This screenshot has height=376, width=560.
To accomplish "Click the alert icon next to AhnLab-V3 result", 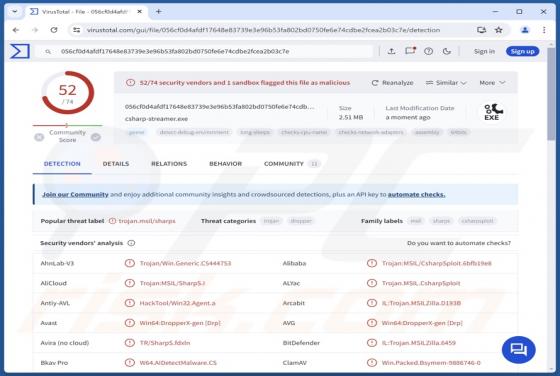I will 129,263.
